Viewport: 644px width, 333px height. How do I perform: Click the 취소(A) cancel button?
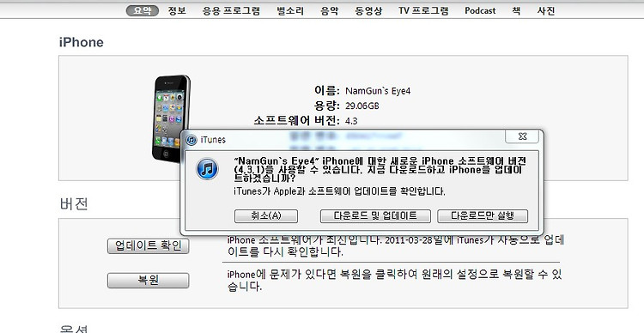coord(265,216)
